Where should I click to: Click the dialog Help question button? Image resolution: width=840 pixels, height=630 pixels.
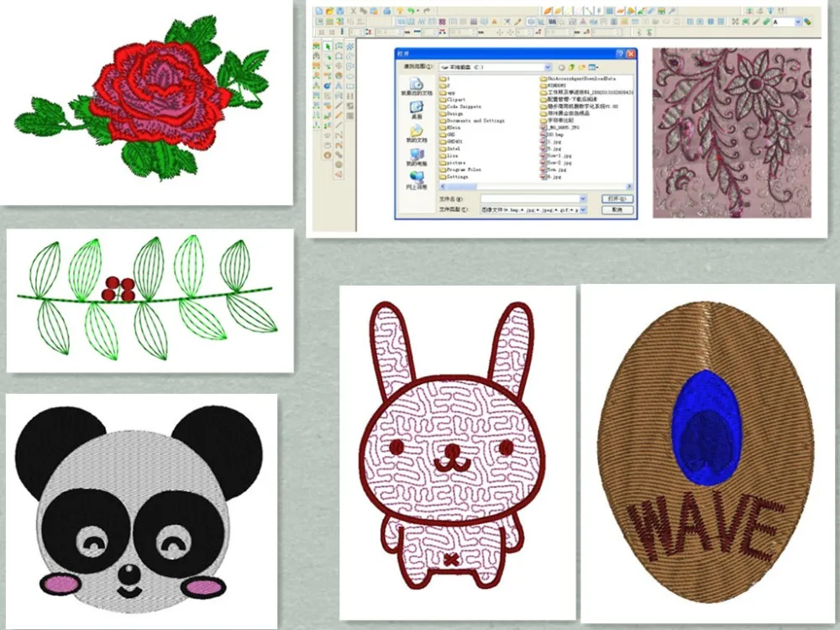coord(620,54)
